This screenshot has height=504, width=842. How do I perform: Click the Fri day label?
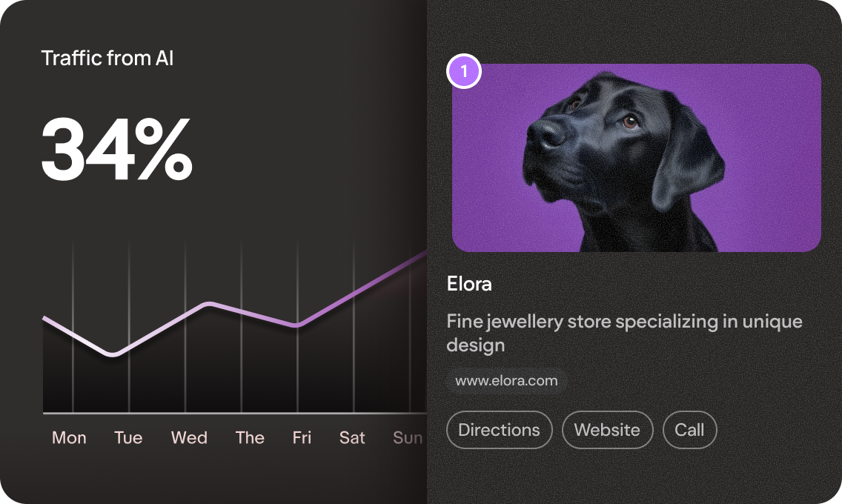point(302,438)
